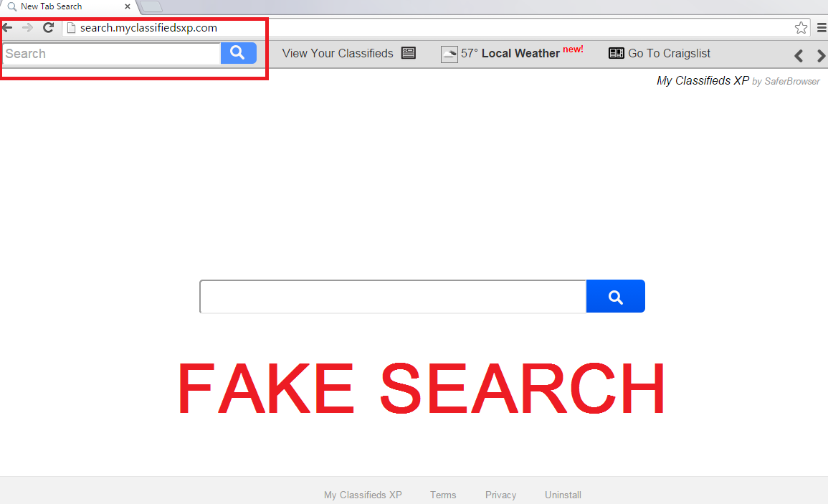Click the large blue search button
Image resolution: width=828 pixels, height=504 pixels.
click(615, 296)
